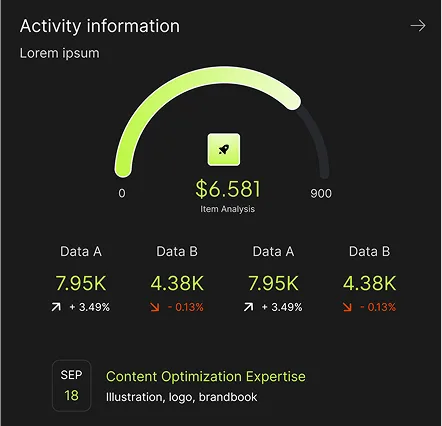Click the Activity information title
The height and width of the screenshot is (426, 442).
[x=100, y=26]
